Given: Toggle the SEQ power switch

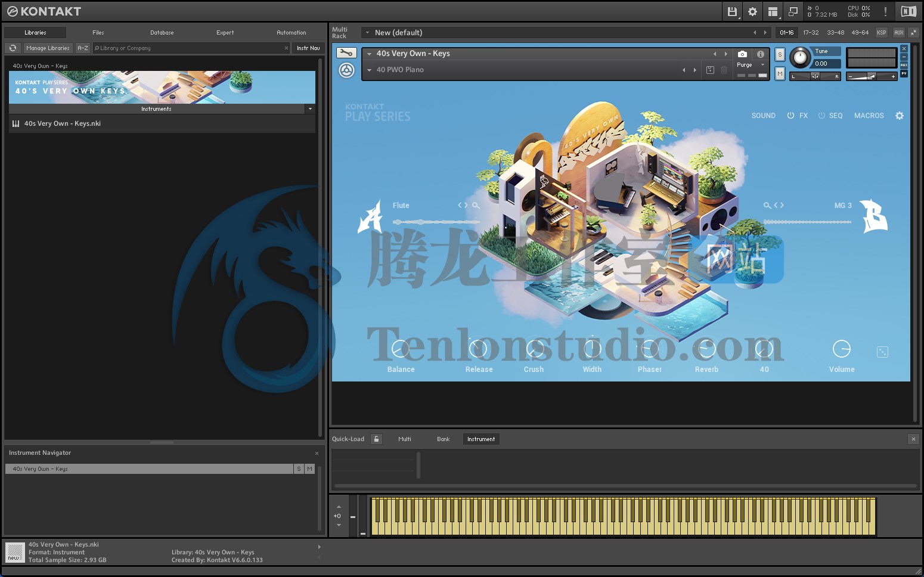Looking at the screenshot, I should [821, 116].
